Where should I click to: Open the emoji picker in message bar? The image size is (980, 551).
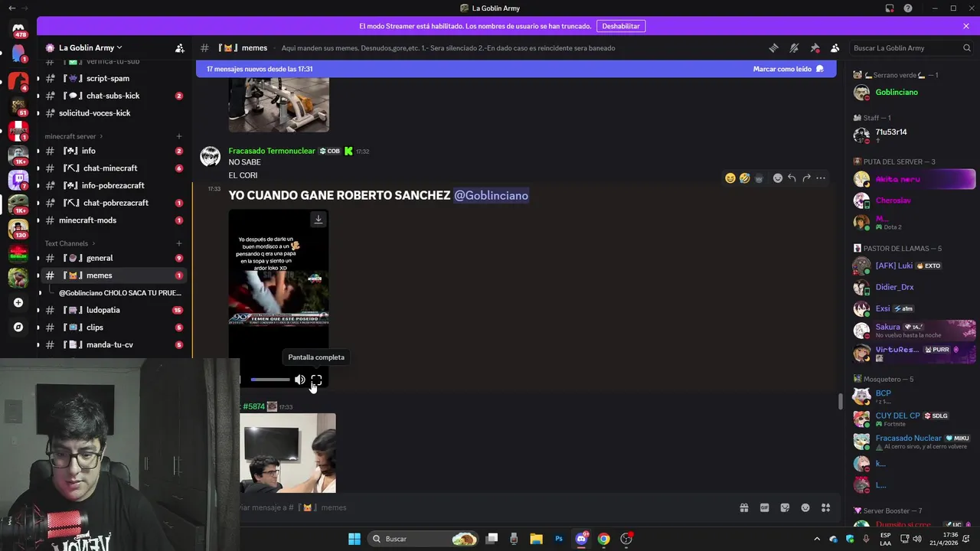(805, 507)
